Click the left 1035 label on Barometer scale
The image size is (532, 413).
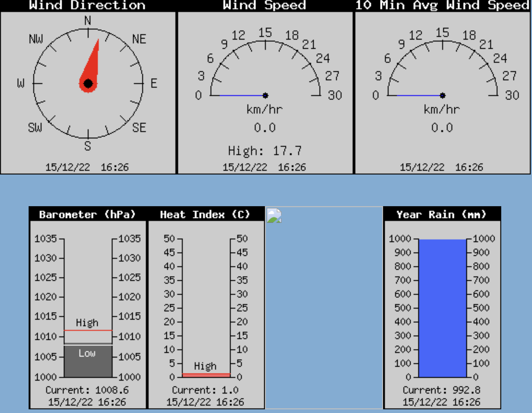pos(46,239)
